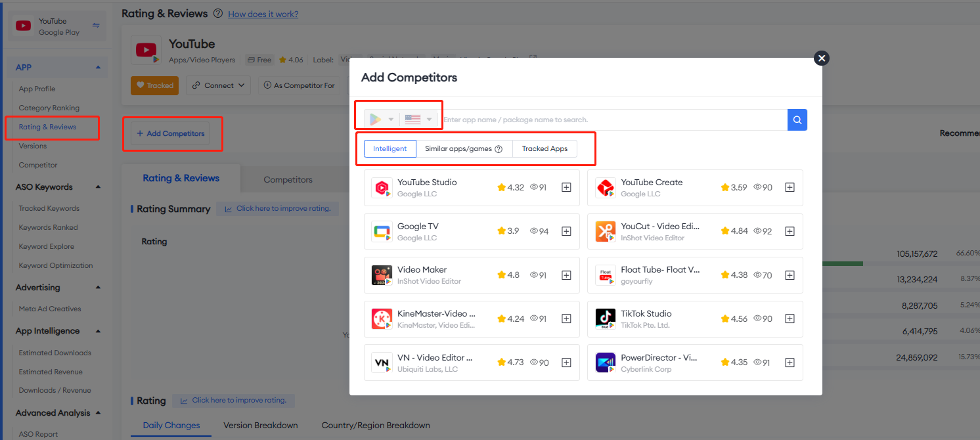Add Google TV using plus icon

[566, 231]
